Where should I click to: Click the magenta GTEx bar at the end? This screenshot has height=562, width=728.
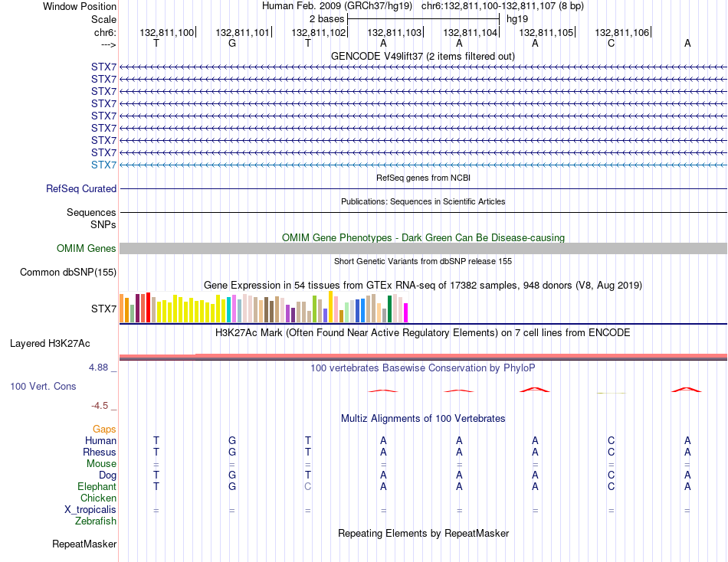pyautogui.click(x=406, y=313)
